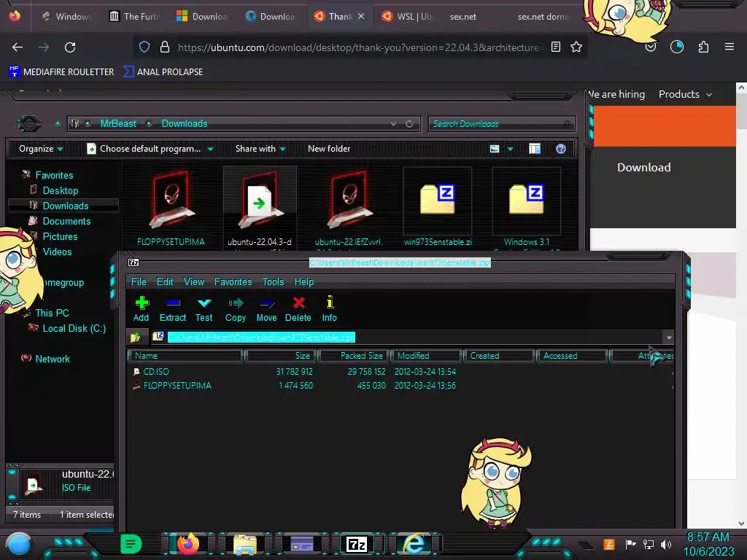The height and width of the screenshot is (560, 747).
Task: Select the ubuntu-22.04.3-d ISO file in Explorer
Action: click(260, 208)
